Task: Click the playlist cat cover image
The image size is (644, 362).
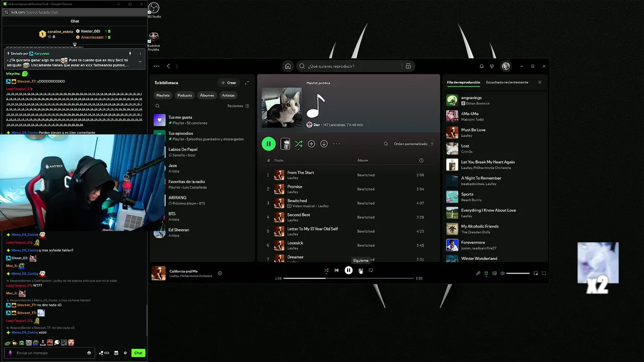Action: (x=282, y=108)
